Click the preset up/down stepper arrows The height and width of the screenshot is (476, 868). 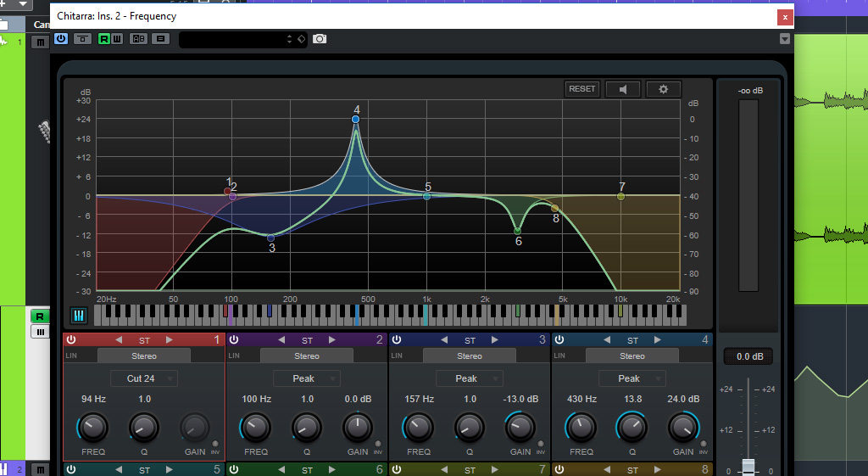point(289,39)
